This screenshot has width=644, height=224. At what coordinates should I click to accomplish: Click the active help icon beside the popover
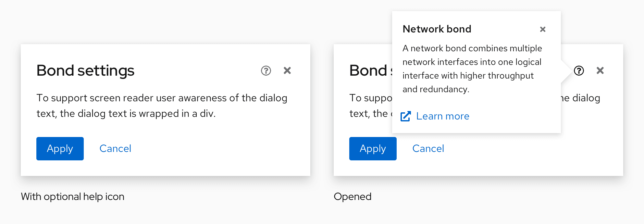pos(579,70)
